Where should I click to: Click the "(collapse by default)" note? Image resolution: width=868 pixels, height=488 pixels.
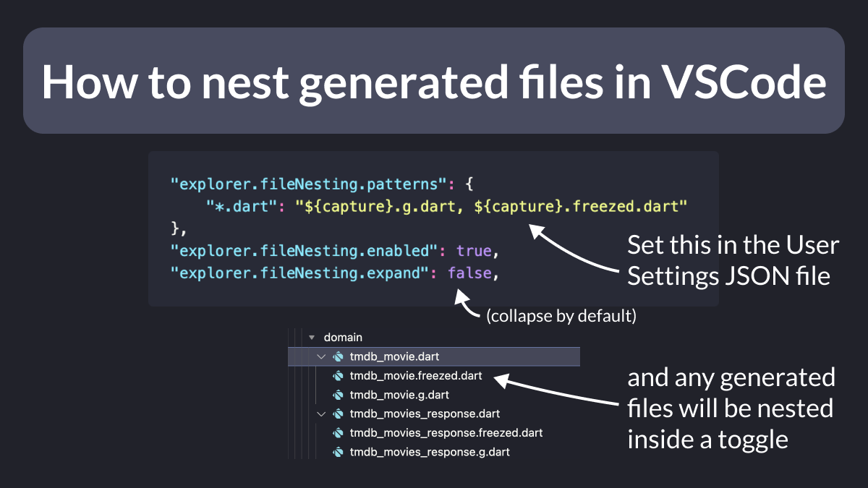click(x=561, y=316)
